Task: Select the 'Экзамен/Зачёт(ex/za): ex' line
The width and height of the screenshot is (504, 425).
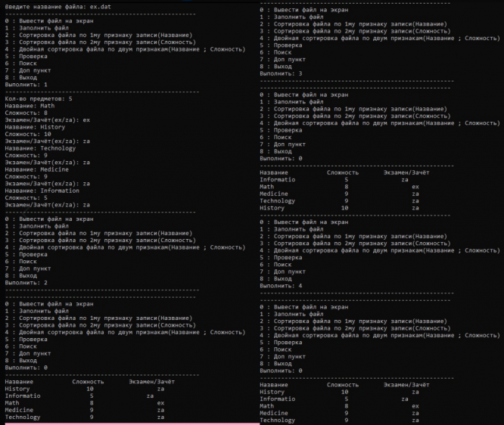Action: coord(48,119)
